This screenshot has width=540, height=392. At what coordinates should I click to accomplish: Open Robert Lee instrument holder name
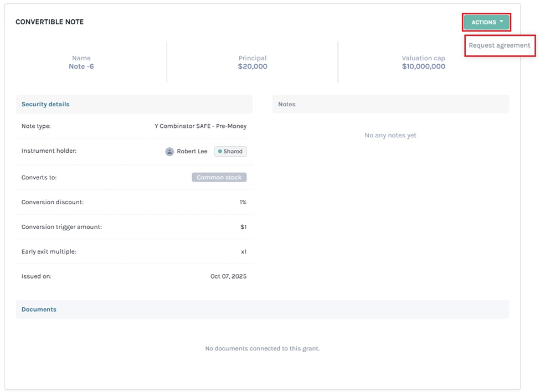tap(192, 152)
